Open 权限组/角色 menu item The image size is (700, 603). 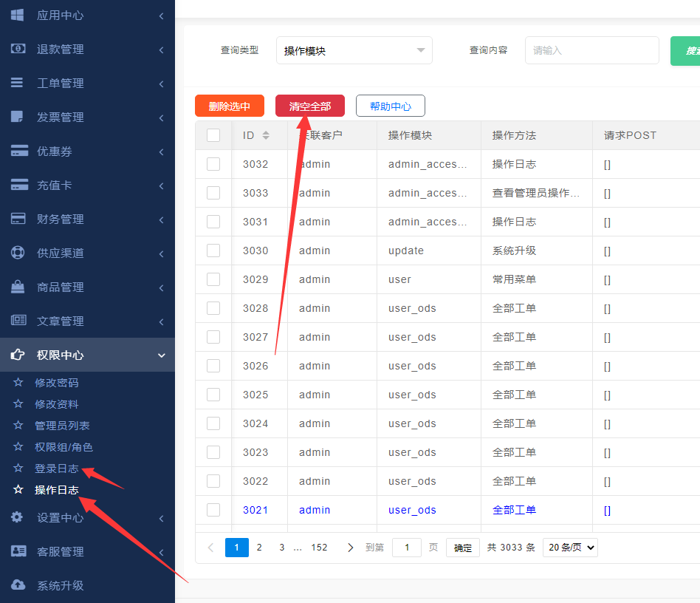coord(64,447)
